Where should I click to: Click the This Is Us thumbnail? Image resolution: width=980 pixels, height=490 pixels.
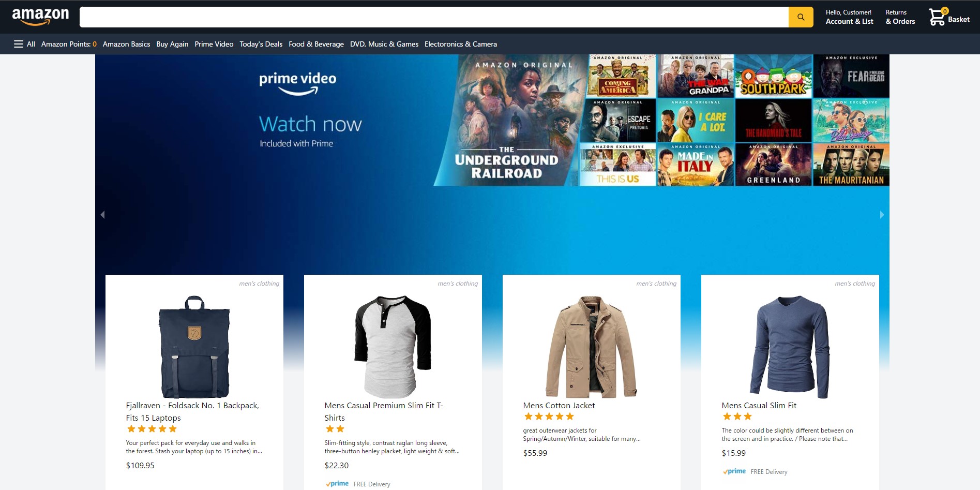pyautogui.click(x=617, y=165)
